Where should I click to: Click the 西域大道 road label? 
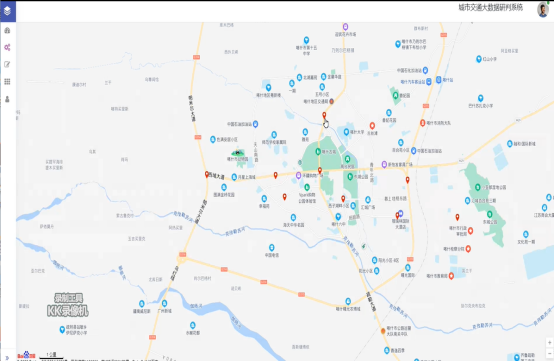tap(217, 176)
